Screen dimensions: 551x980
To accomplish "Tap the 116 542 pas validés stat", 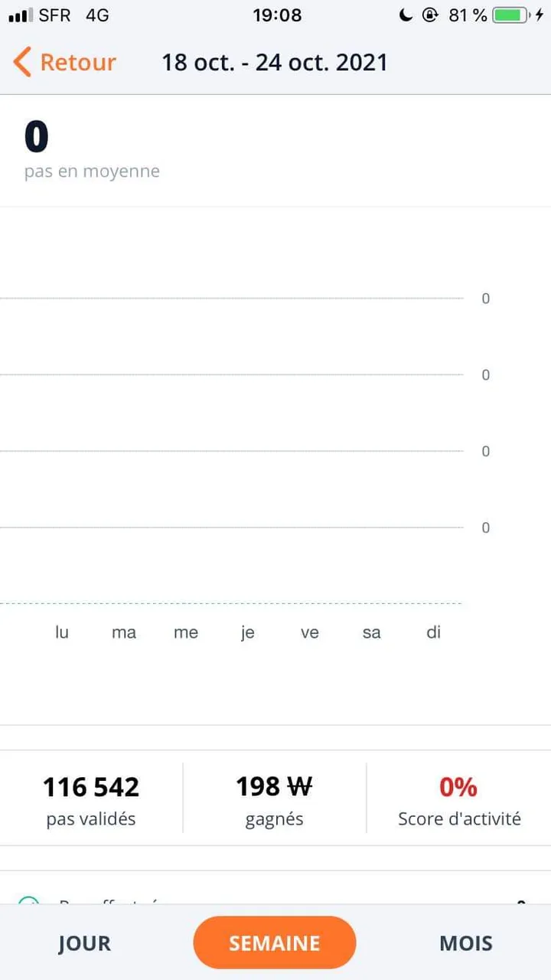I will tap(91, 800).
